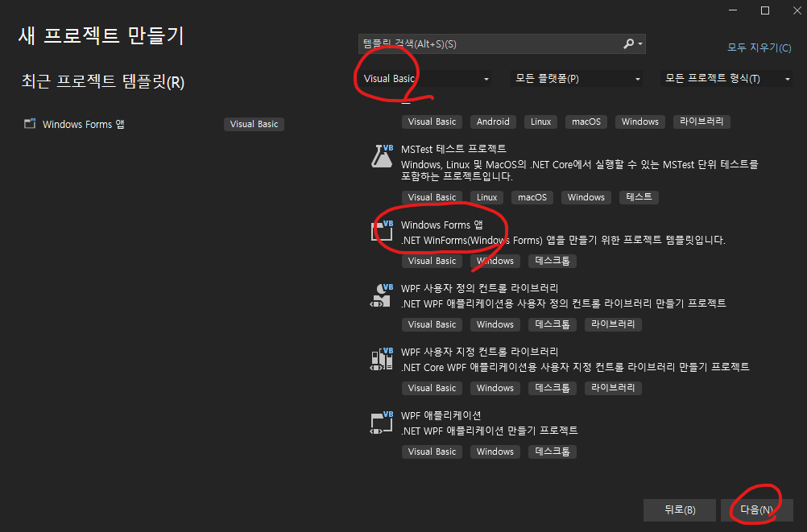This screenshot has width=807, height=532.
Task: Click the 뒤로(B) button
Action: (x=680, y=510)
